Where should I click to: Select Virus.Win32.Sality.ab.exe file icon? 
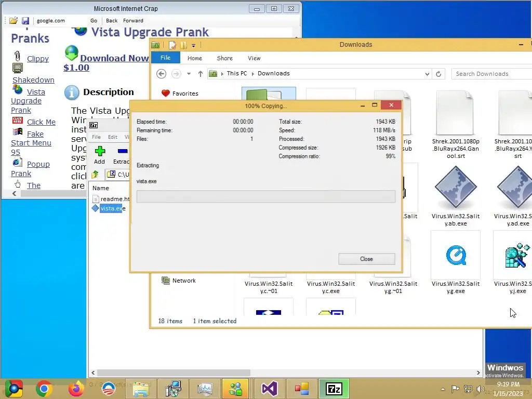coord(455,187)
